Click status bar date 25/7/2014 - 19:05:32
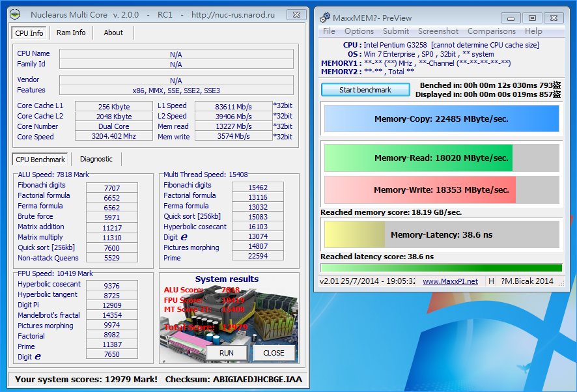 pos(378,281)
